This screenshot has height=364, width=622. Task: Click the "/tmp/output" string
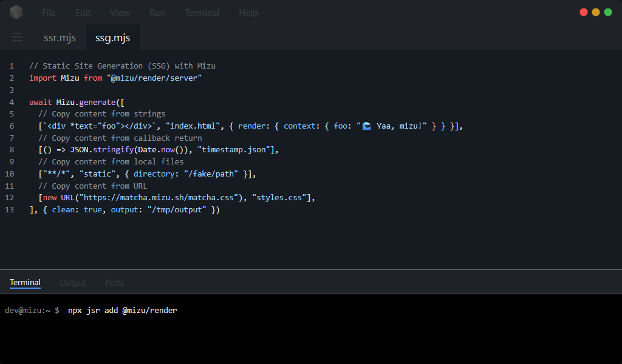coord(177,209)
